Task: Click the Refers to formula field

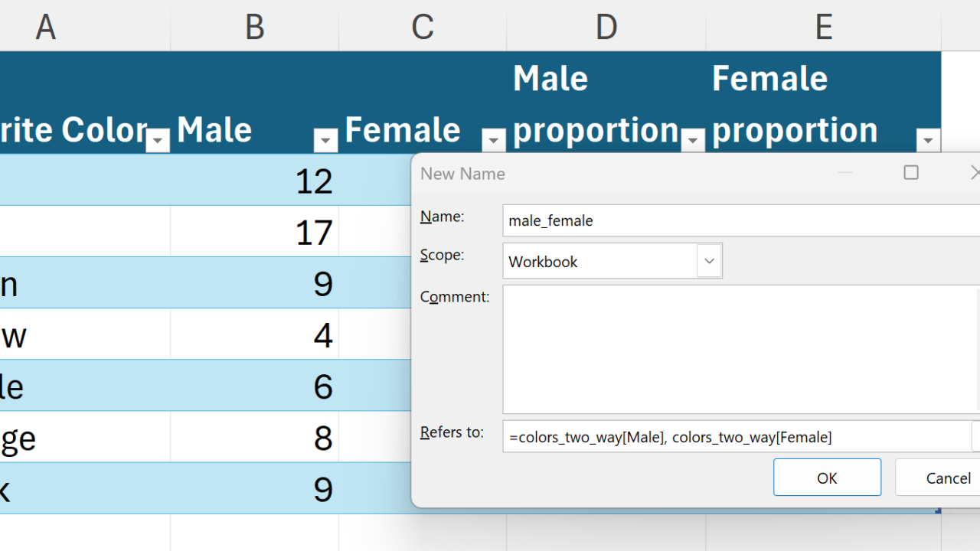Action: point(735,437)
